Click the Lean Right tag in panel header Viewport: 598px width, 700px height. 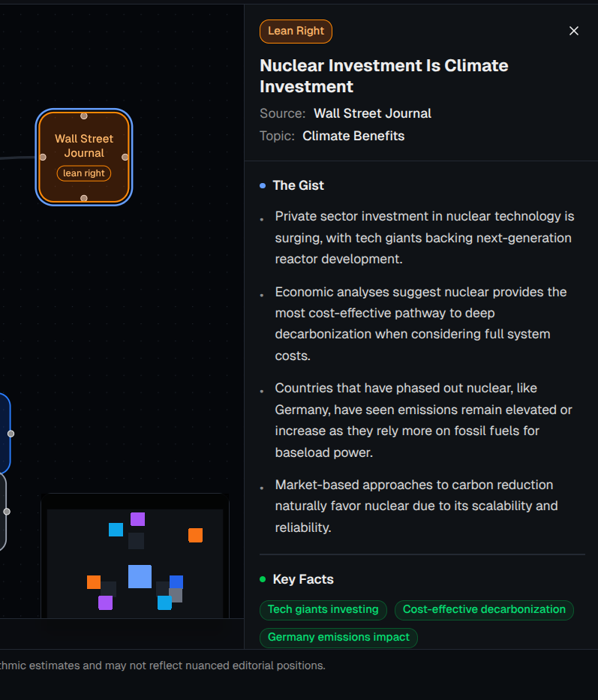(x=296, y=32)
